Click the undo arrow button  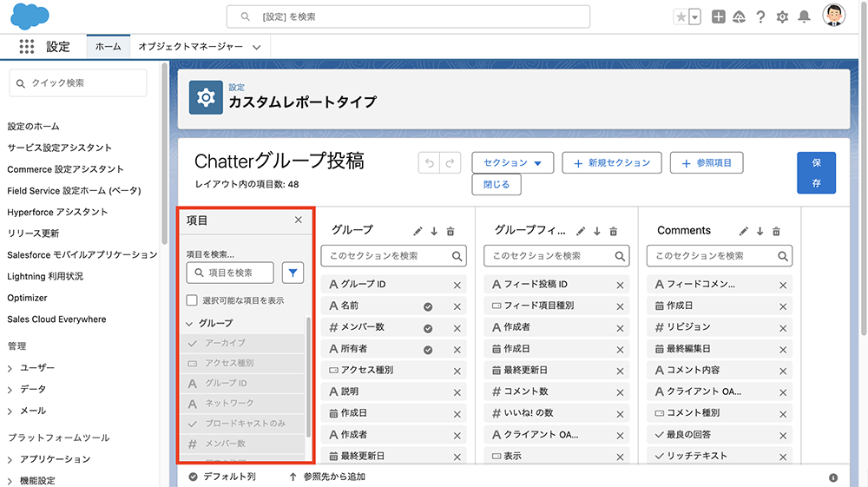[x=429, y=162]
